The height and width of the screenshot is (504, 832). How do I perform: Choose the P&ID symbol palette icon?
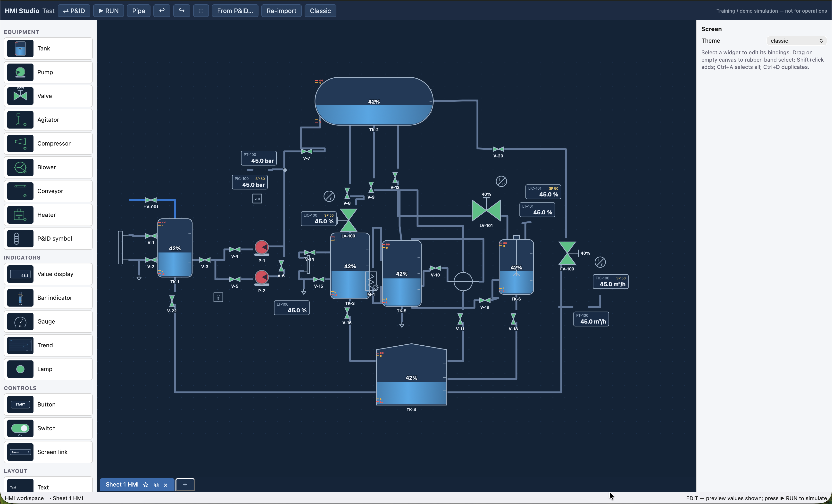(x=20, y=239)
